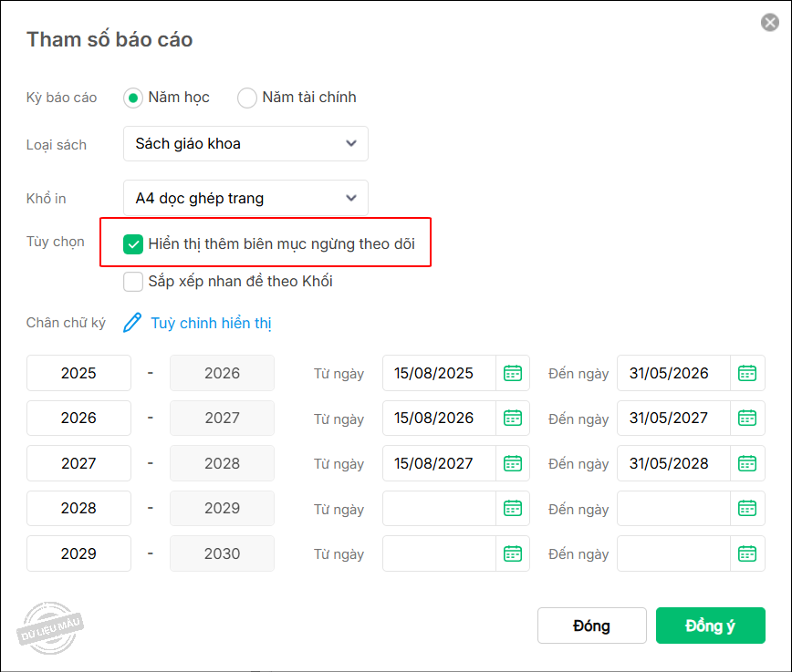
Task: Close the Tham số báo cáo dialog
Action: [x=769, y=23]
